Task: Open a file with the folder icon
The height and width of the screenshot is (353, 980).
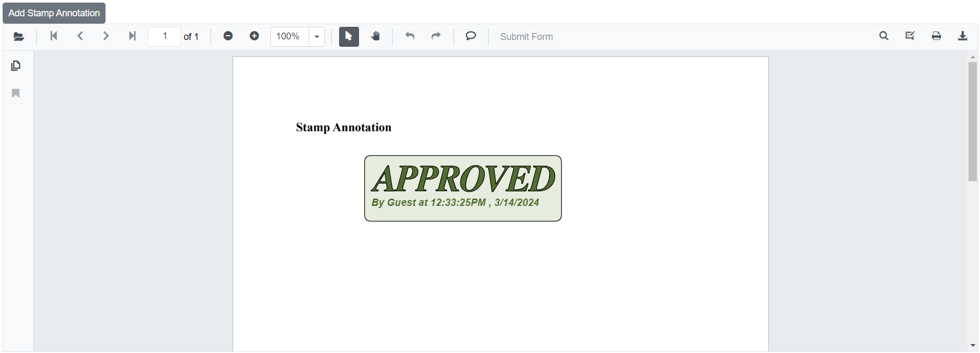Action: tap(19, 36)
